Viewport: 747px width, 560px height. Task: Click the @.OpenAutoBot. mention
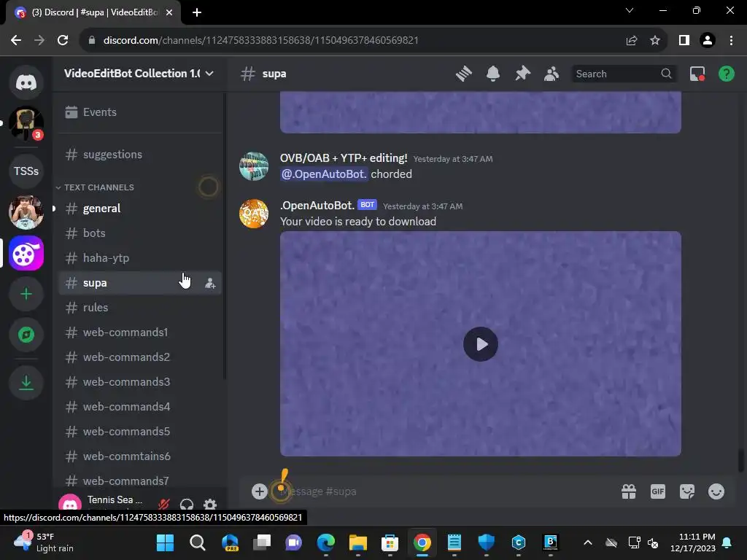[x=324, y=174]
